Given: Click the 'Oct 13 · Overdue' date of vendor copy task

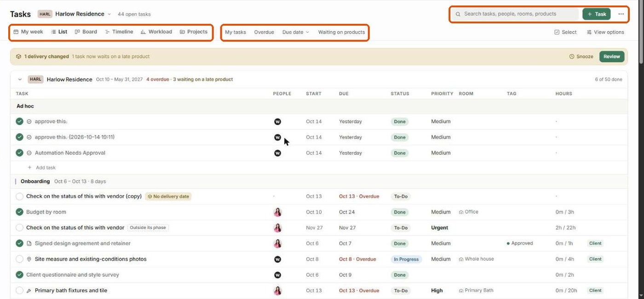Looking at the screenshot, I should pos(359,196).
